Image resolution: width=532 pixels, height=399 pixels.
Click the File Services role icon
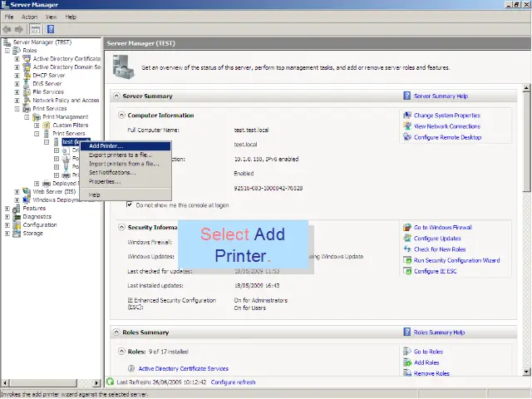tap(27, 92)
